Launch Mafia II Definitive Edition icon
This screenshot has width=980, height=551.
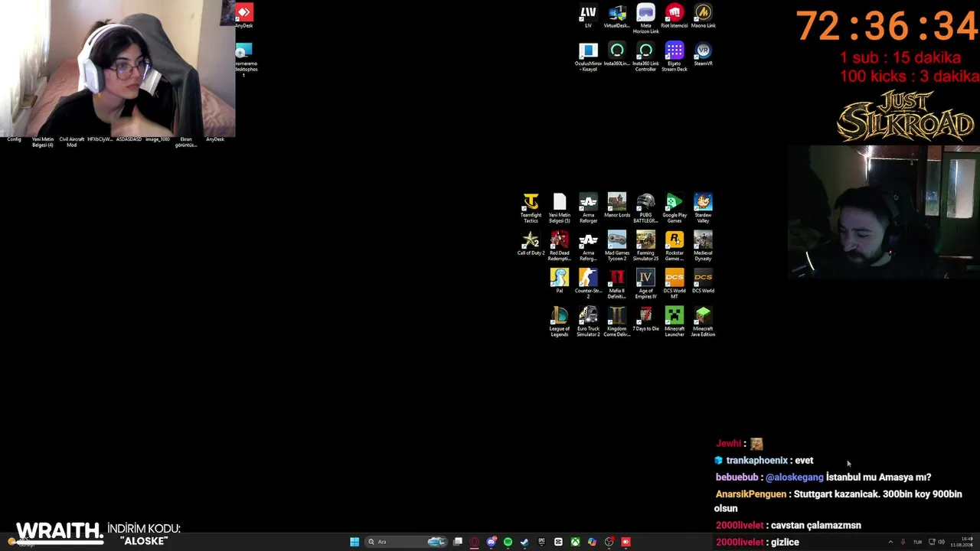coord(617,284)
